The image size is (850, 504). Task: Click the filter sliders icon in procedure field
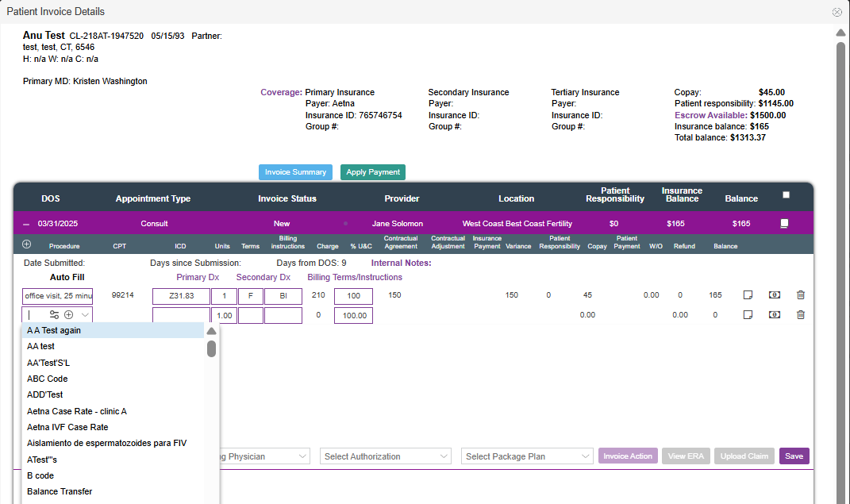pyautogui.click(x=54, y=315)
